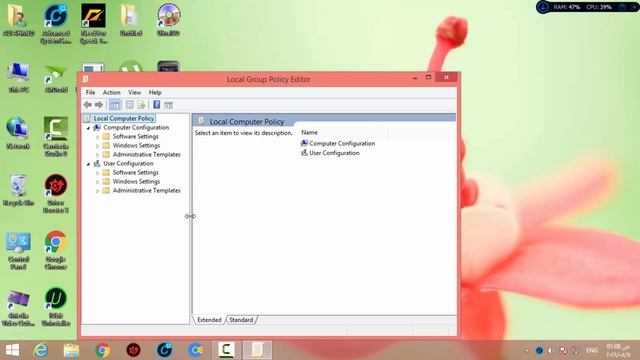Open the Google Chrome desktop shortcut
640x360 pixels.
point(56,250)
